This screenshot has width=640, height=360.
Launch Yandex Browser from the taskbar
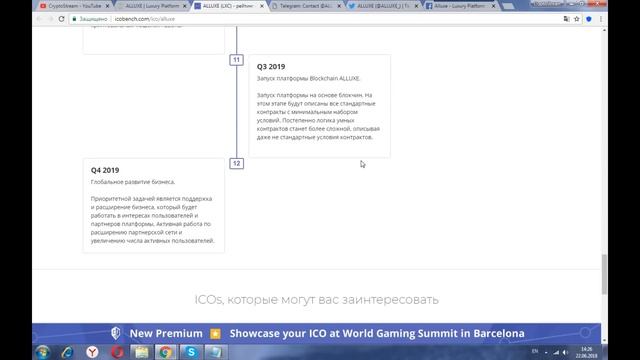(x=93, y=352)
